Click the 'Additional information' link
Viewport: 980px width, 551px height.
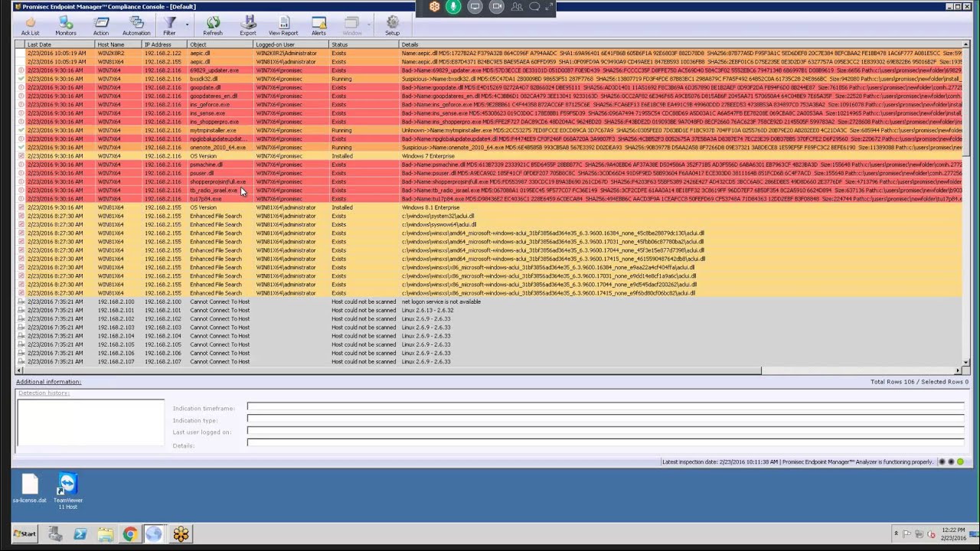point(48,382)
